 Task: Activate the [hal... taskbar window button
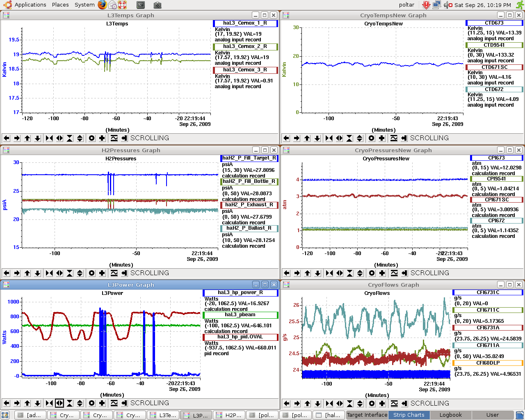coord(329,415)
